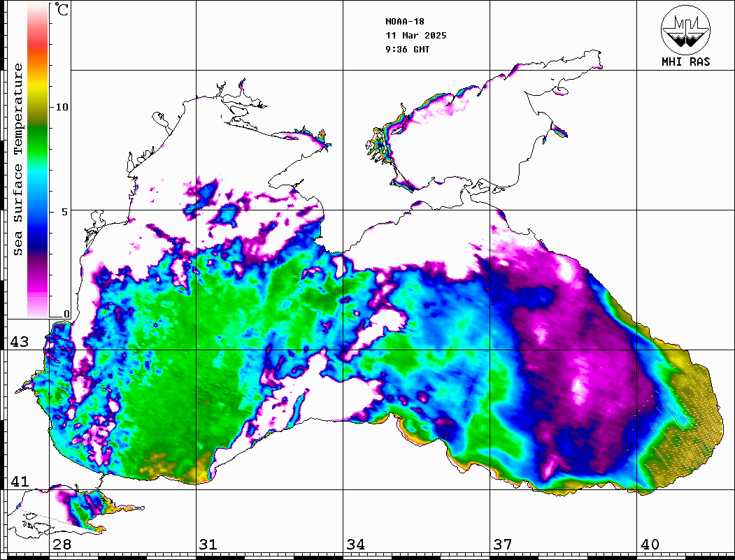Click the date 11 Mar 2025
The width and height of the screenshot is (735, 560).
tap(416, 36)
